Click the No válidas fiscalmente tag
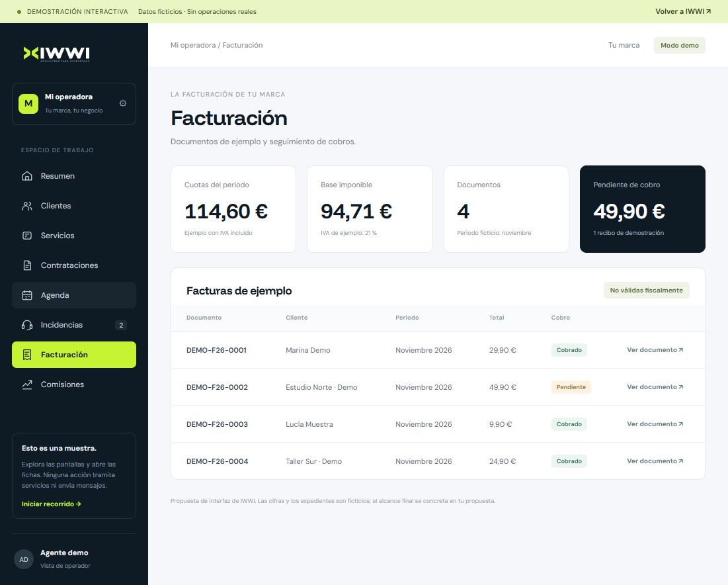This screenshot has width=728, height=585. coord(646,291)
